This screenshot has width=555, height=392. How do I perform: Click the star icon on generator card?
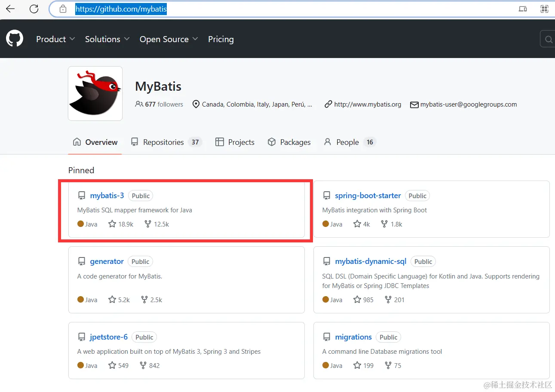tap(112, 300)
